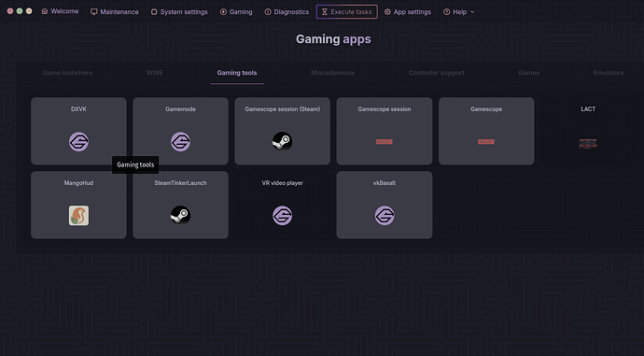
Task: Open the Controller support tab
Action: (x=436, y=73)
